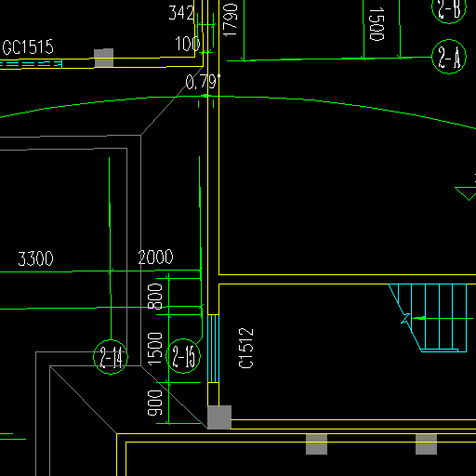476x476 pixels.
Task: Click the C1512 window label
Action: pyautogui.click(x=246, y=348)
